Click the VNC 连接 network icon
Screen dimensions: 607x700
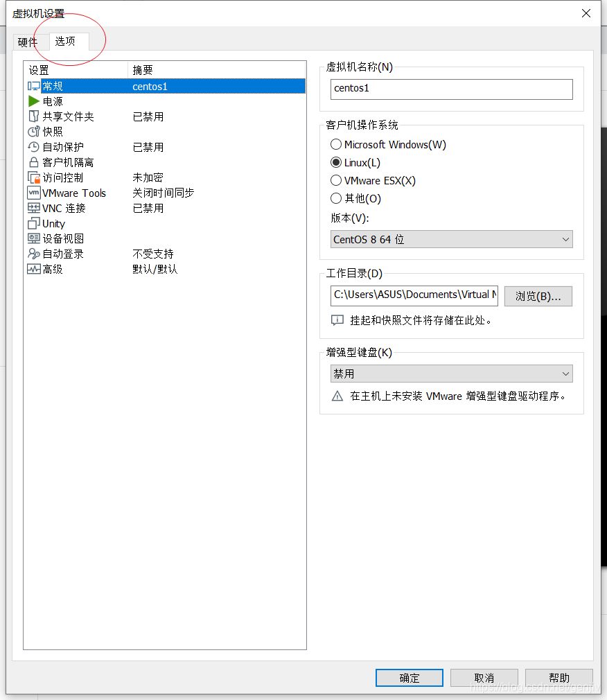[34, 208]
